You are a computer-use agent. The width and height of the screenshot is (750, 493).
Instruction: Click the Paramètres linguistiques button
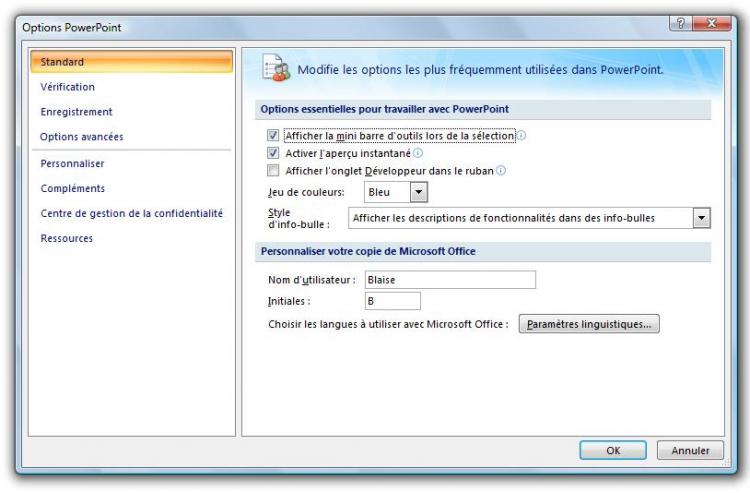(588, 324)
